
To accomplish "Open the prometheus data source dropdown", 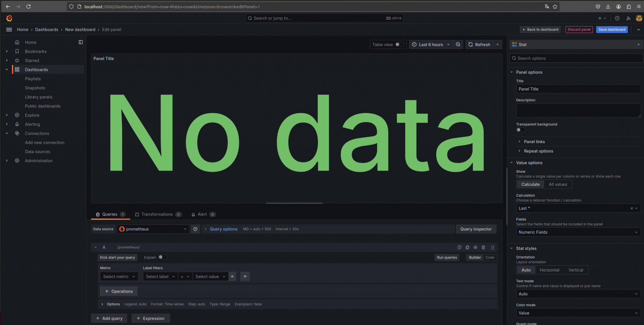I will coord(153,229).
